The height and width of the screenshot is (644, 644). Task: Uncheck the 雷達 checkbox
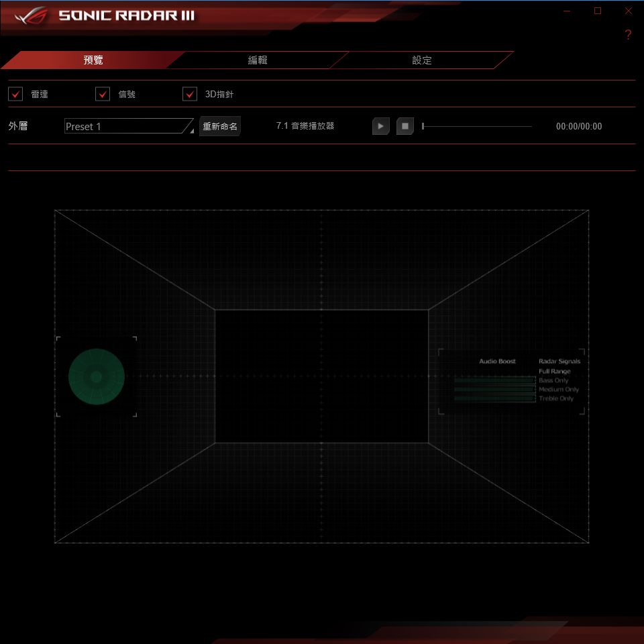15,94
